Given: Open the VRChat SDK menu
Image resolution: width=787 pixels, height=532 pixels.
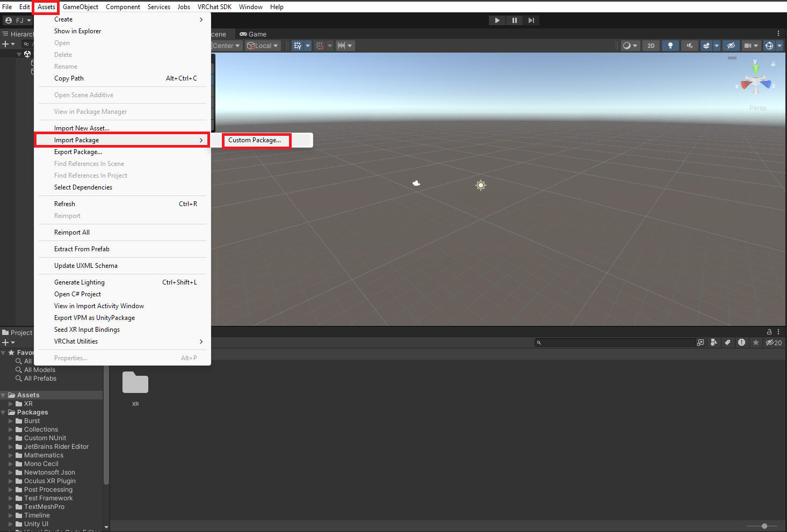Looking at the screenshot, I should (214, 7).
